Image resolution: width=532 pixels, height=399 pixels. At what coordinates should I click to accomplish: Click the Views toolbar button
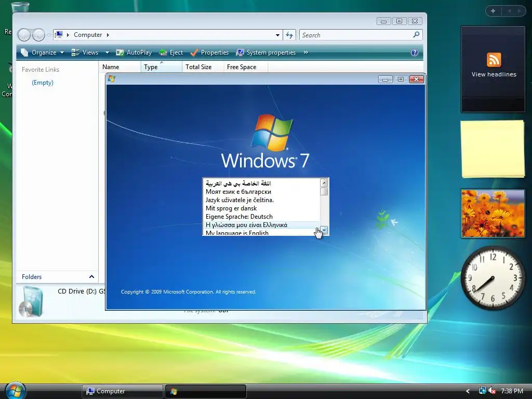tap(85, 52)
